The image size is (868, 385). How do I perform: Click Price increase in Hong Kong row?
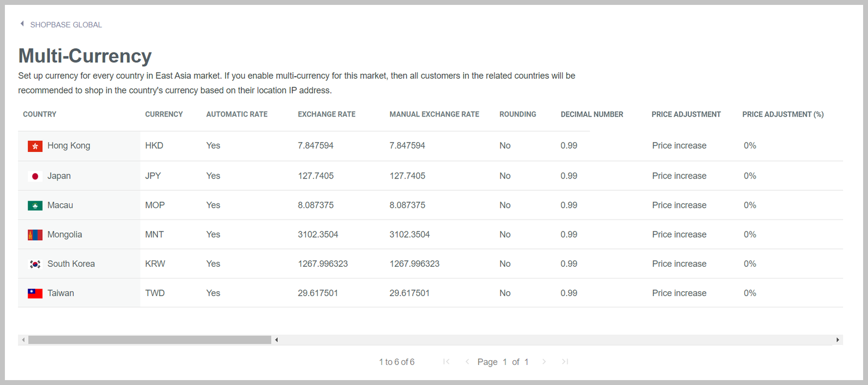tap(679, 146)
